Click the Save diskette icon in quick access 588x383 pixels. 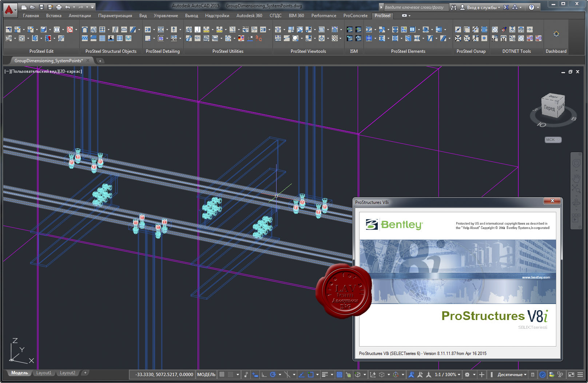(x=41, y=7)
